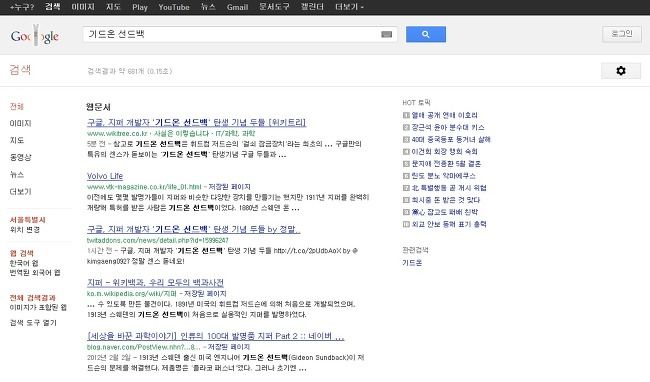Open 이미지 in the top black bar
The image size is (650, 382).
(83, 7)
